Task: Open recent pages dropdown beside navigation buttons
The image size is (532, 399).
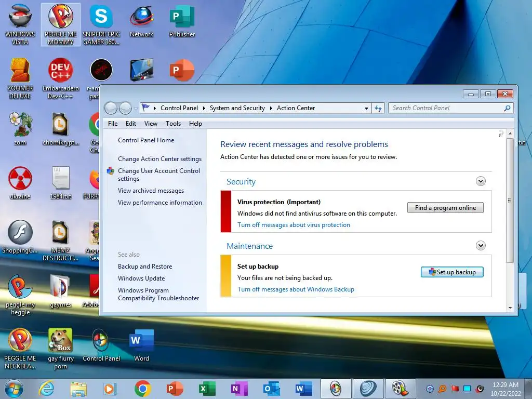Action: (136, 109)
